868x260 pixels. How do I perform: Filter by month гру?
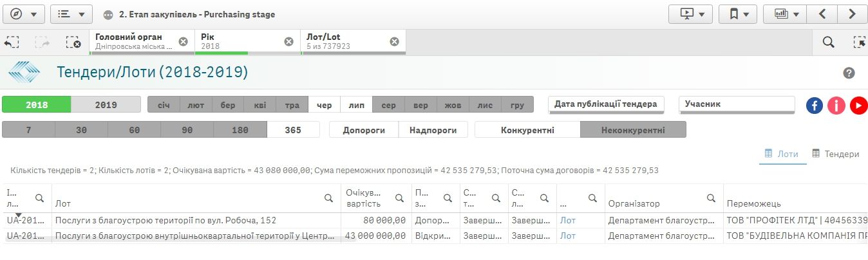point(518,105)
